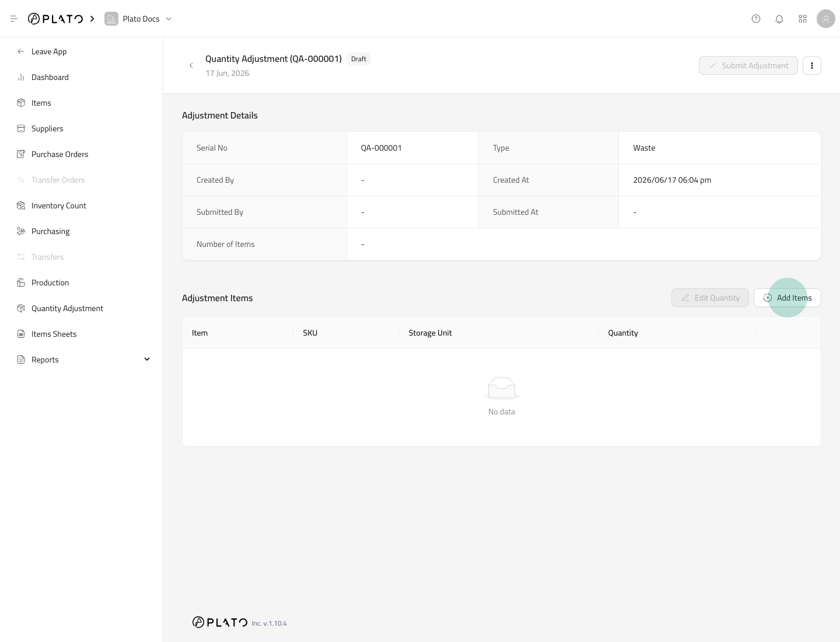The width and height of the screenshot is (840, 642).
Task: Navigate to Purchase Orders
Action: tap(60, 154)
